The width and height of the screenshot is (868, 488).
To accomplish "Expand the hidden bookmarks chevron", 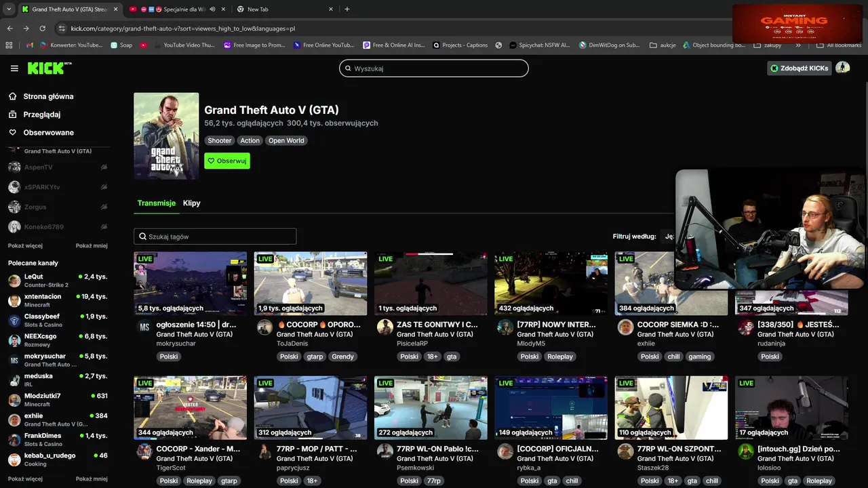I will pos(798,45).
